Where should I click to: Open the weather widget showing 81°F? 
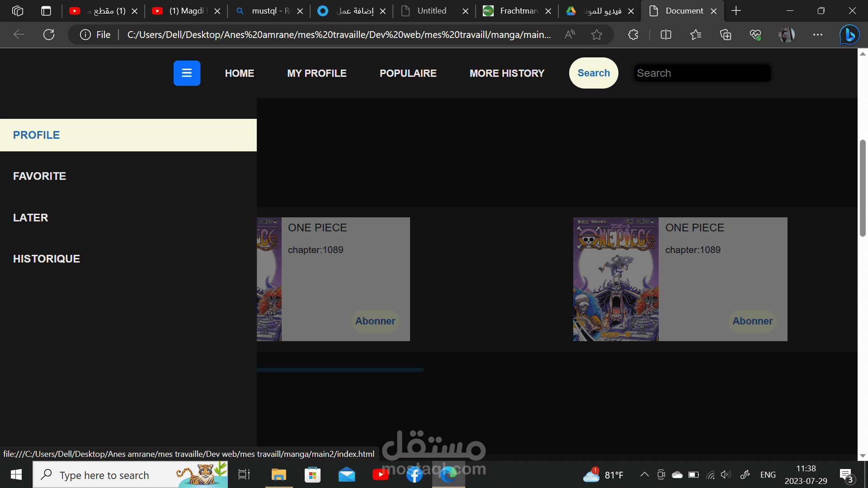click(603, 474)
